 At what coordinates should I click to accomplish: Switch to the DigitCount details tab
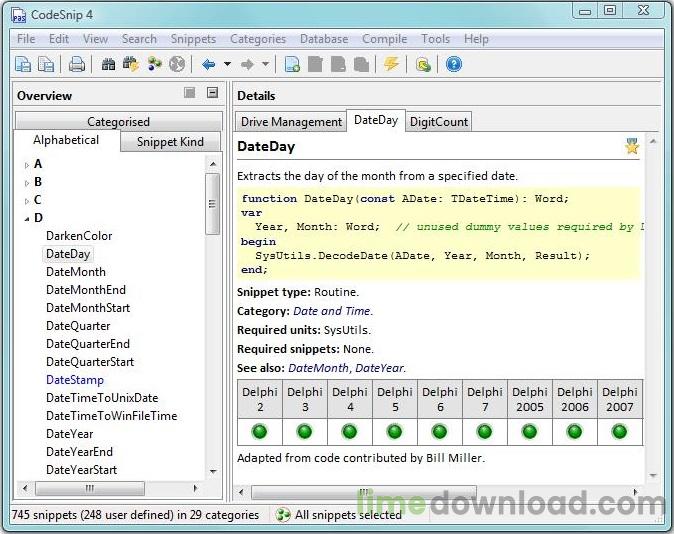click(438, 122)
